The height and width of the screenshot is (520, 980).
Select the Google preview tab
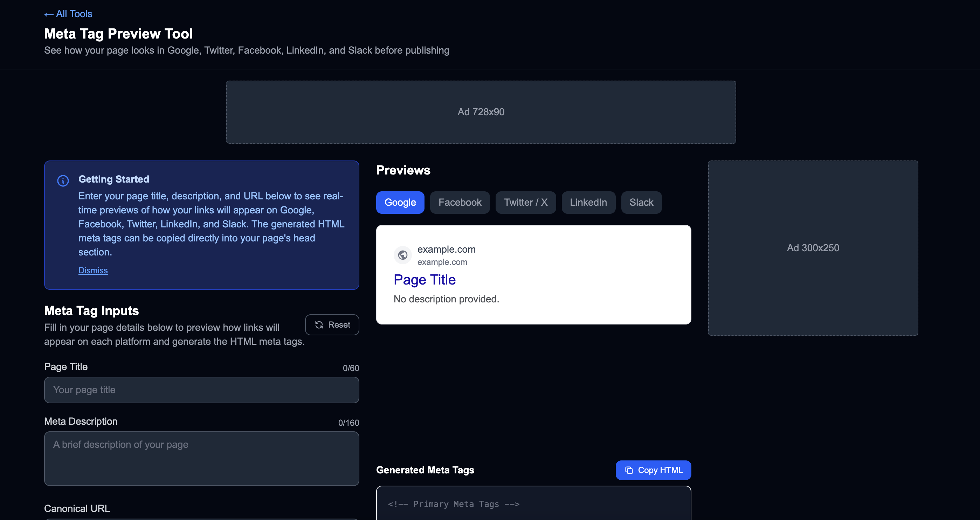(400, 202)
